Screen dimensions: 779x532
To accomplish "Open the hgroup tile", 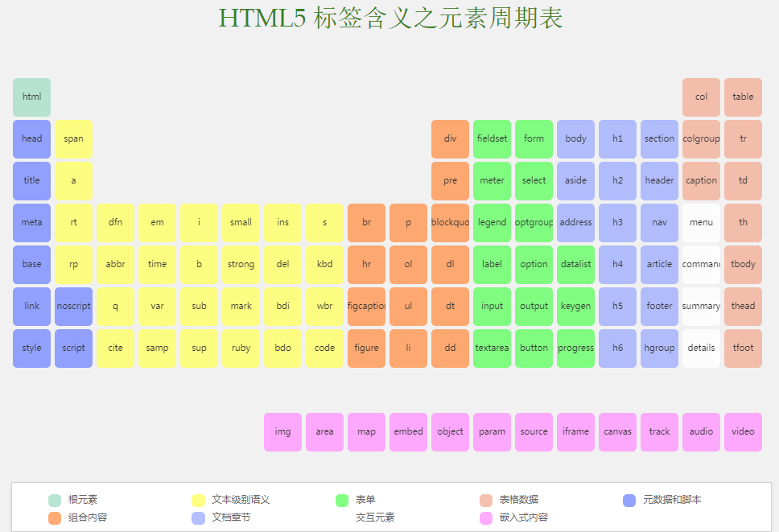I will pyautogui.click(x=659, y=348).
